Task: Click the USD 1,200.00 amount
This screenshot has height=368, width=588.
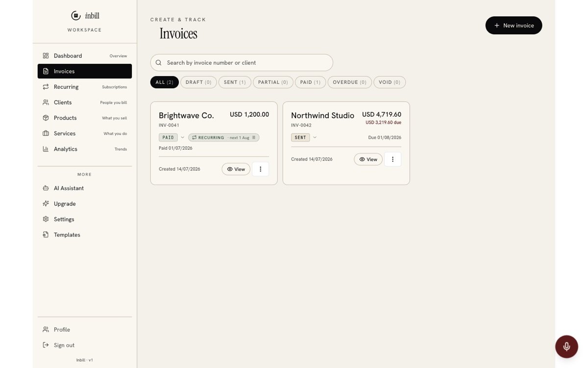Action: [x=249, y=114]
